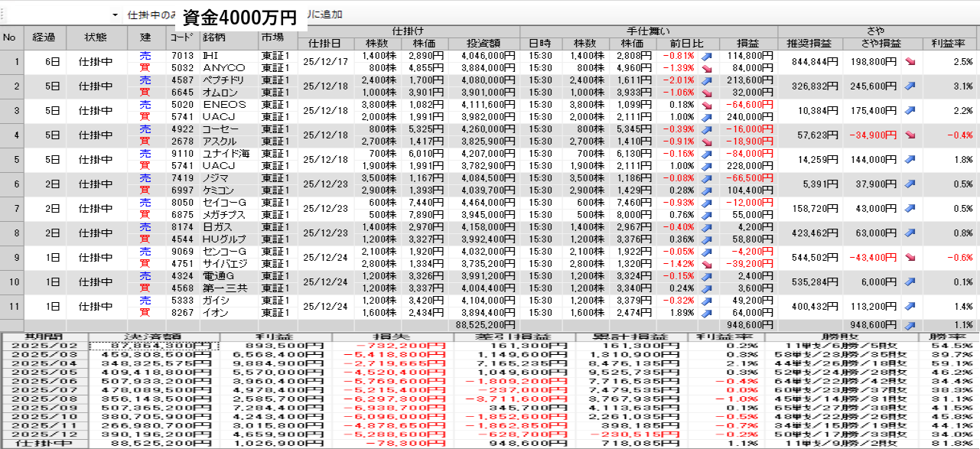Click the spread arrow in the totals row
Image resolution: width=980 pixels, height=449 pixels.
point(910,325)
